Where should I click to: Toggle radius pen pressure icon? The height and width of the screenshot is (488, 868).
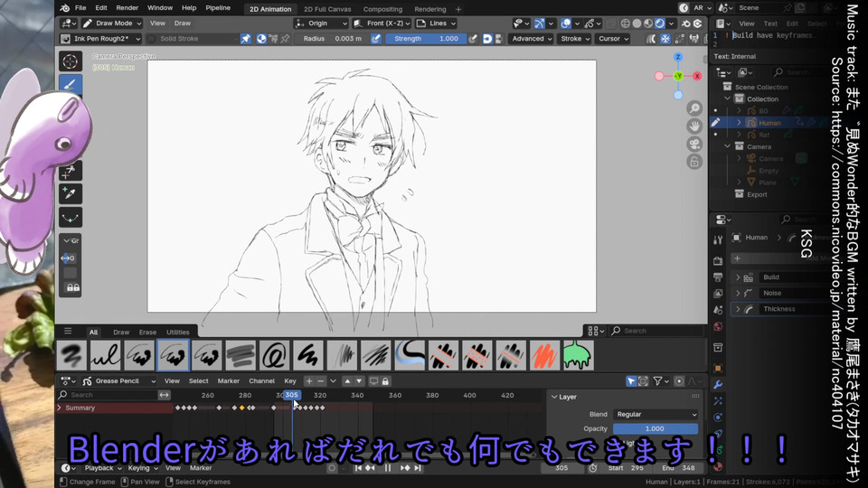[376, 39]
